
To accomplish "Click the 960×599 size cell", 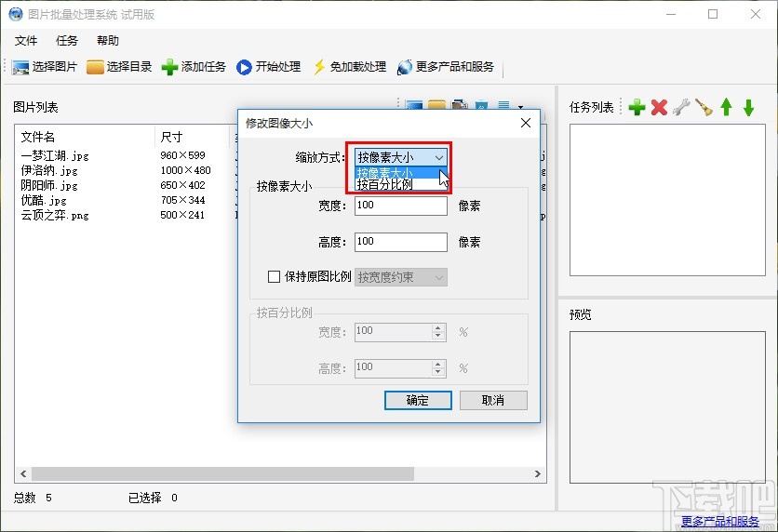I will pos(182,155).
